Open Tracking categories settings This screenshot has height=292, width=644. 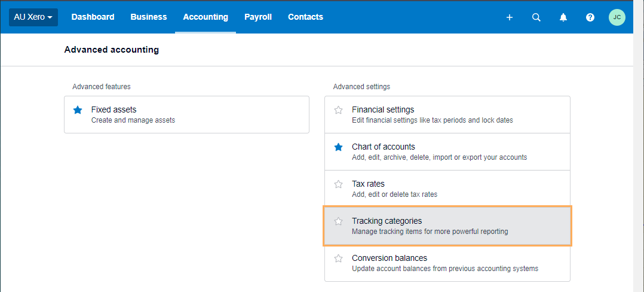(447, 226)
